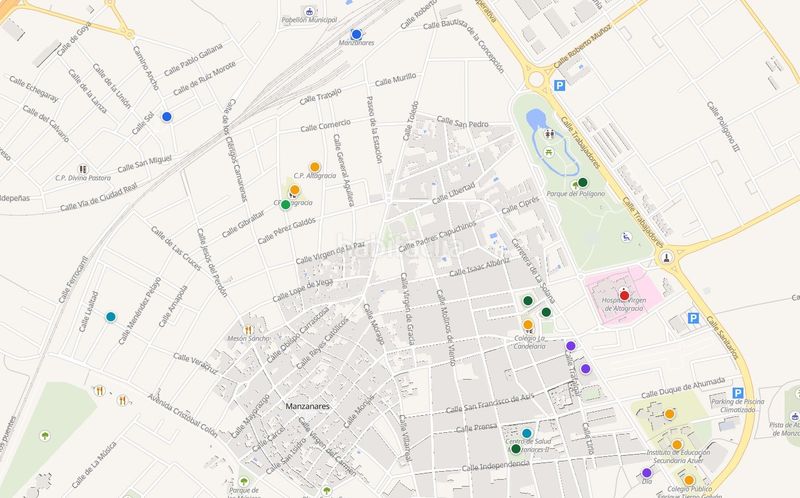
Task: Select the Calle Virgen de Gracia label
Action: tap(408, 309)
